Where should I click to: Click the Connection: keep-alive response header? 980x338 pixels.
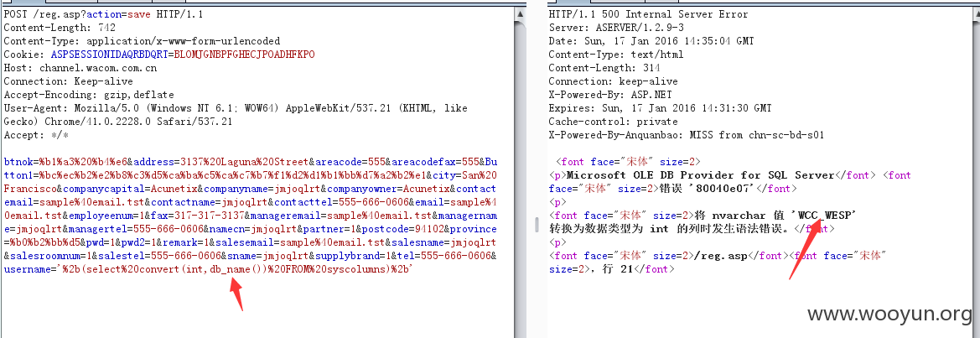[613, 81]
